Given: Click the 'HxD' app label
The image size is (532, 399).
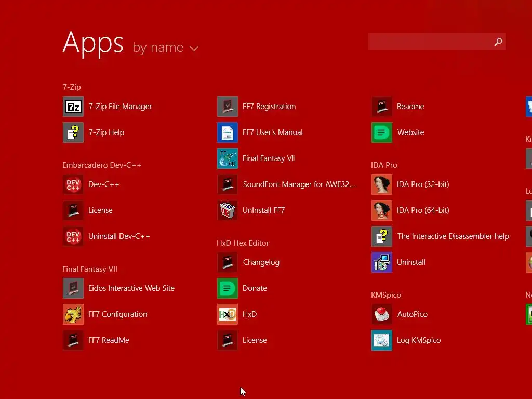Looking at the screenshot, I should coord(249,314).
